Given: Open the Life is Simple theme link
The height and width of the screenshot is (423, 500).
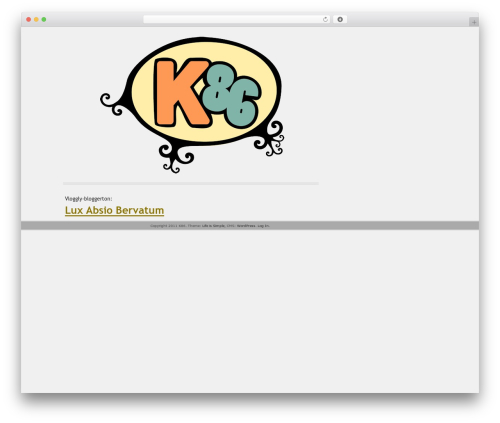Looking at the screenshot, I should (213, 226).
